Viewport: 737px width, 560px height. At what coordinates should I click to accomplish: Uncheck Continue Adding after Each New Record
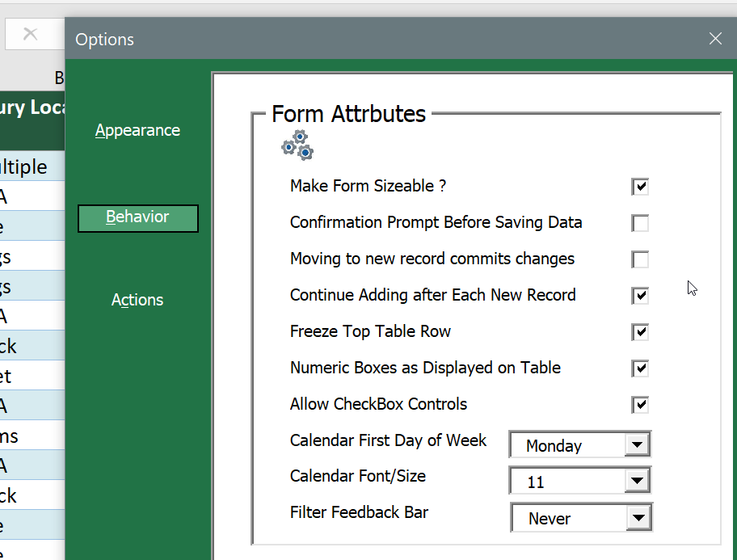coord(640,296)
